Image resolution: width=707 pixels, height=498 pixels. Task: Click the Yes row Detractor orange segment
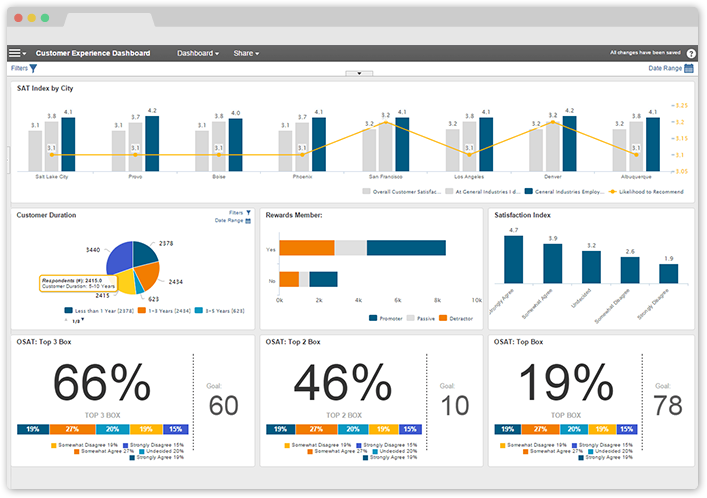click(x=307, y=248)
